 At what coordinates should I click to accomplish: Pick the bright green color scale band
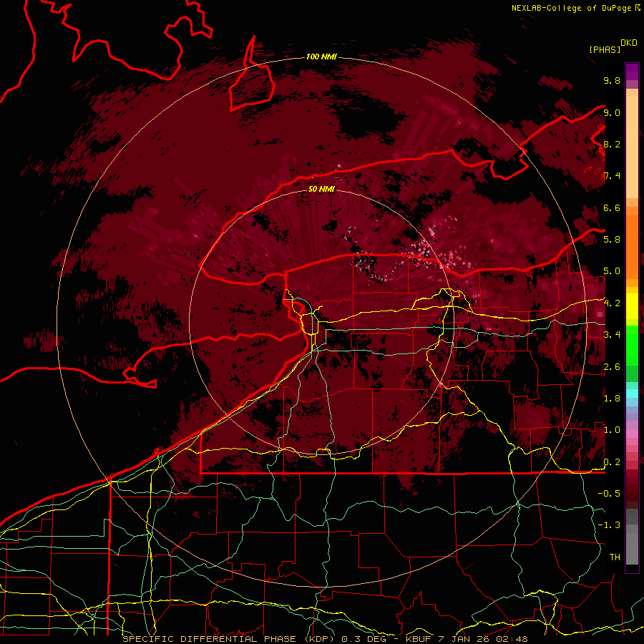(x=632, y=345)
